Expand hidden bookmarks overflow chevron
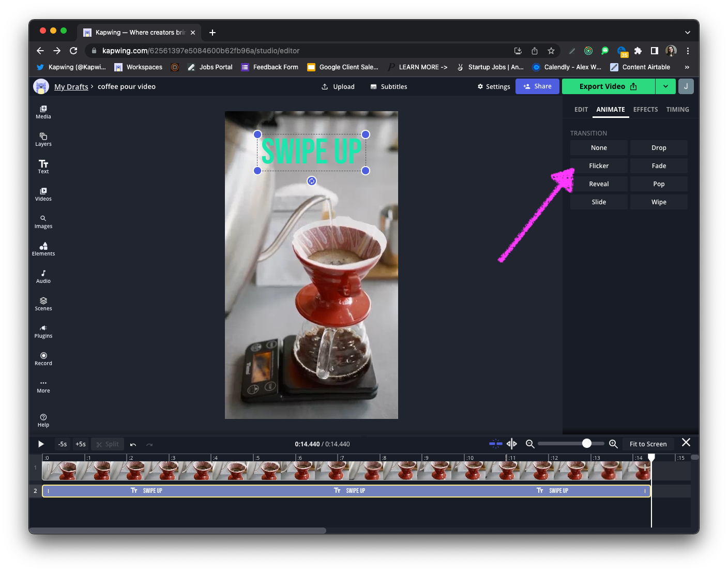This screenshot has width=728, height=572. click(687, 67)
